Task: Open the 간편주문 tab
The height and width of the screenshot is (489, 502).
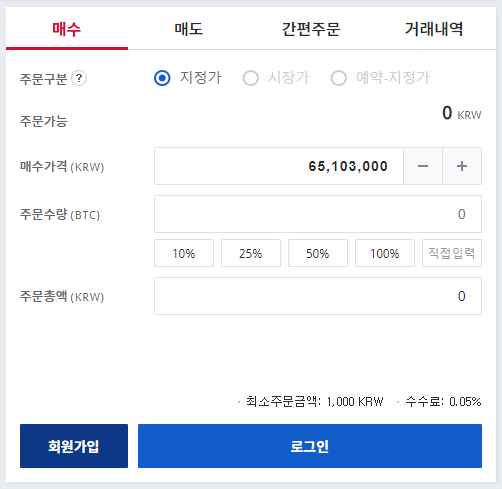Action: [x=311, y=29]
